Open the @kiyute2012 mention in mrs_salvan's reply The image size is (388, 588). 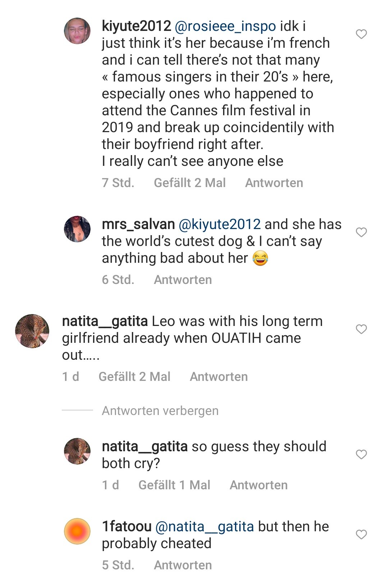(220, 224)
